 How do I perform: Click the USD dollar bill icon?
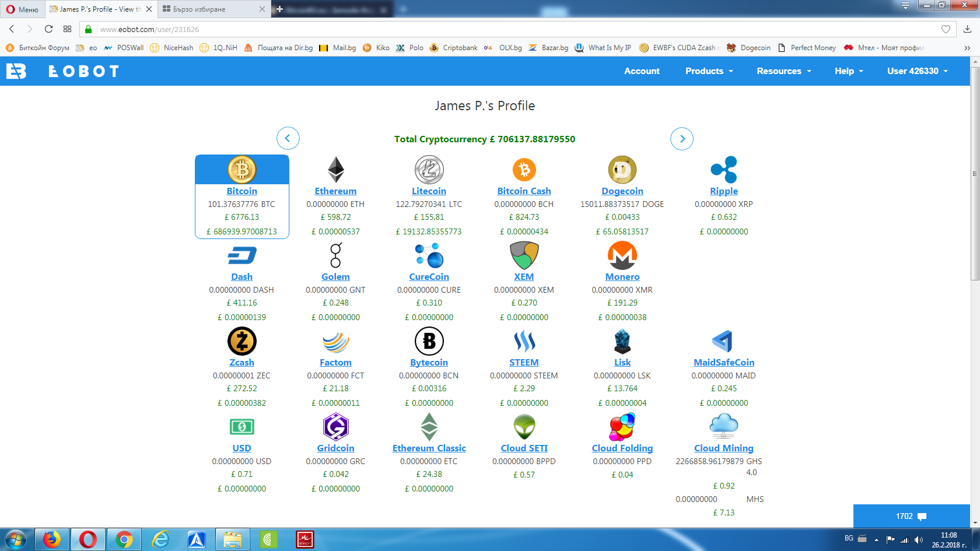click(x=242, y=427)
